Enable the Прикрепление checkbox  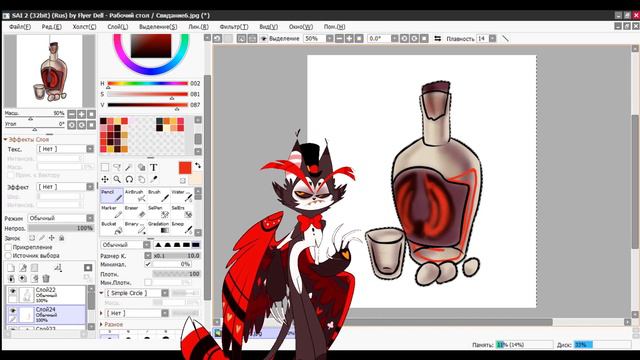(x=8, y=247)
